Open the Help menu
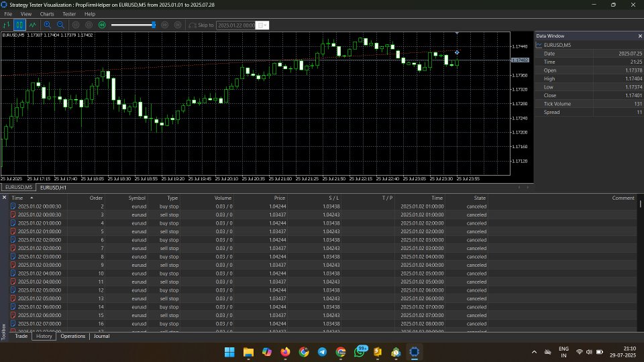The height and width of the screenshot is (362, 644). (89, 14)
